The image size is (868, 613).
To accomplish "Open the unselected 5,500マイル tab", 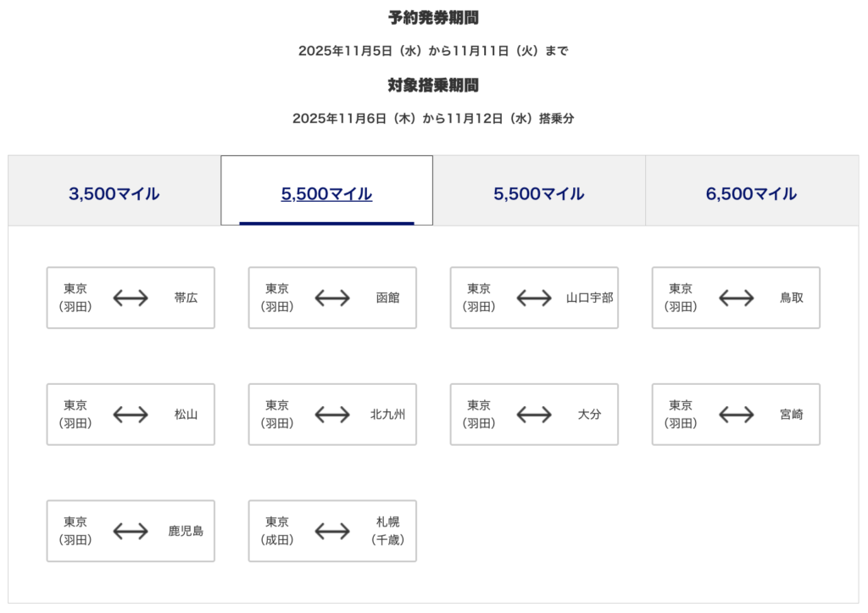I will [x=539, y=193].
